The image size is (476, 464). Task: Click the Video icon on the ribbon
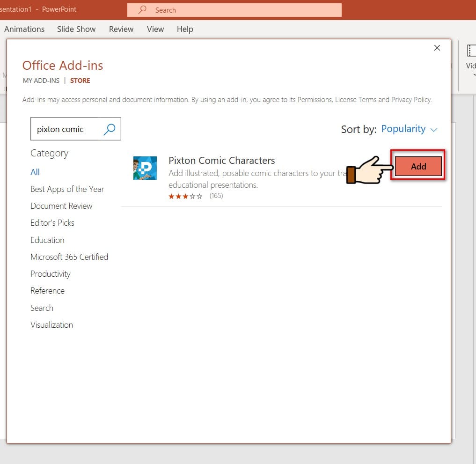(x=471, y=51)
